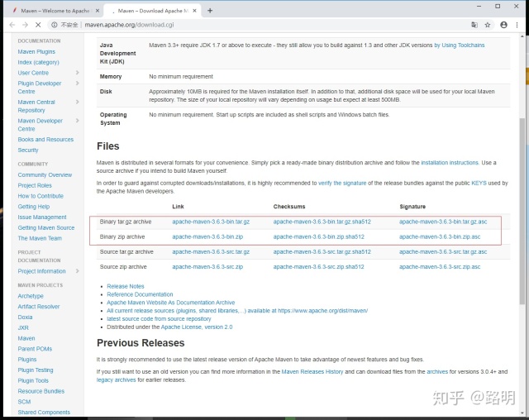The height and width of the screenshot is (420, 529).
Task: Open apache-maven-3.6.3-bin.zip.sha512 checksum
Action: pos(319,236)
